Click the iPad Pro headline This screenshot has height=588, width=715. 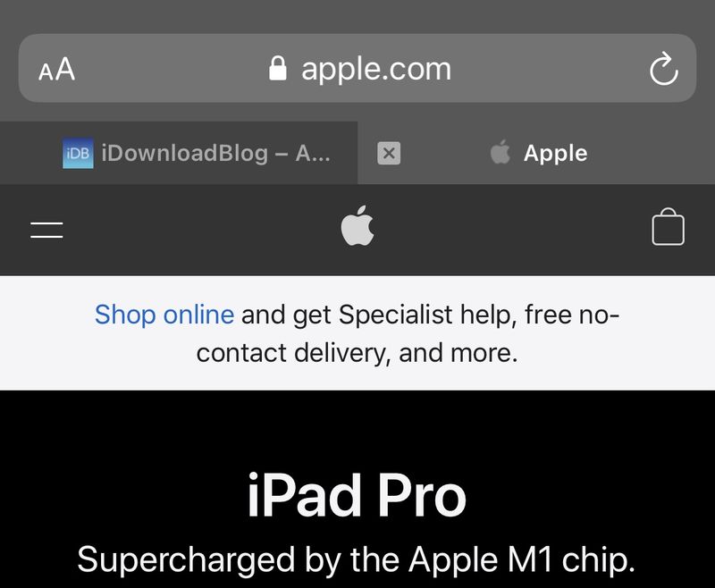coord(357,495)
